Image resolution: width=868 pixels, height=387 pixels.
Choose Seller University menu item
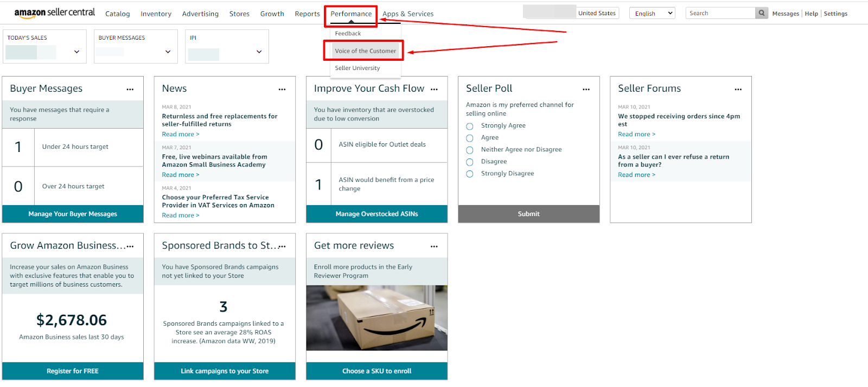(358, 68)
